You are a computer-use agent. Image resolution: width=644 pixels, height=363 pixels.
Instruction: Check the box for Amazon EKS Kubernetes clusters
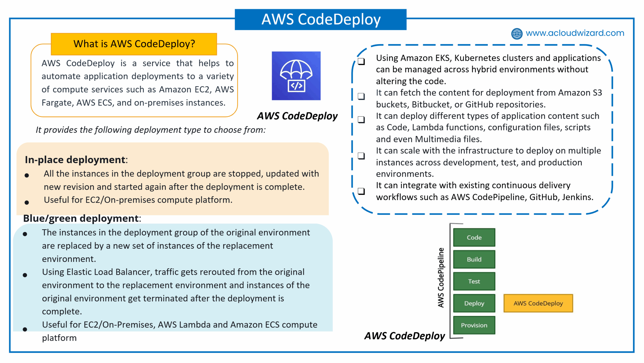(361, 61)
